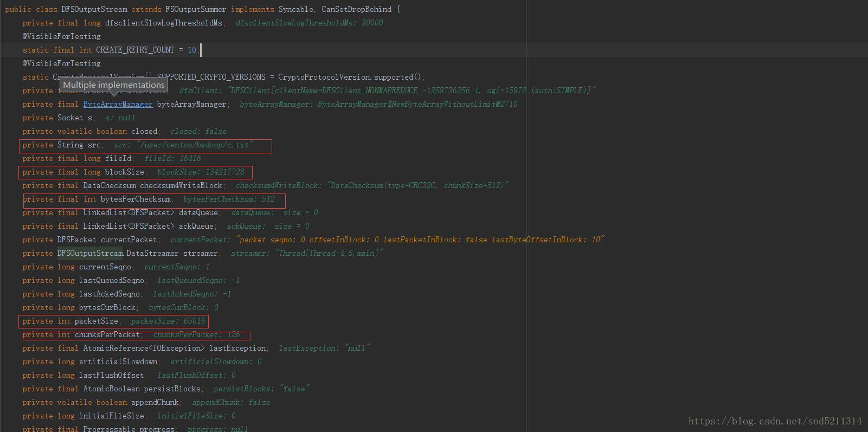Click the lastQueuedSeqno field name
Screen dimensions: 868x432
click(112, 280)
